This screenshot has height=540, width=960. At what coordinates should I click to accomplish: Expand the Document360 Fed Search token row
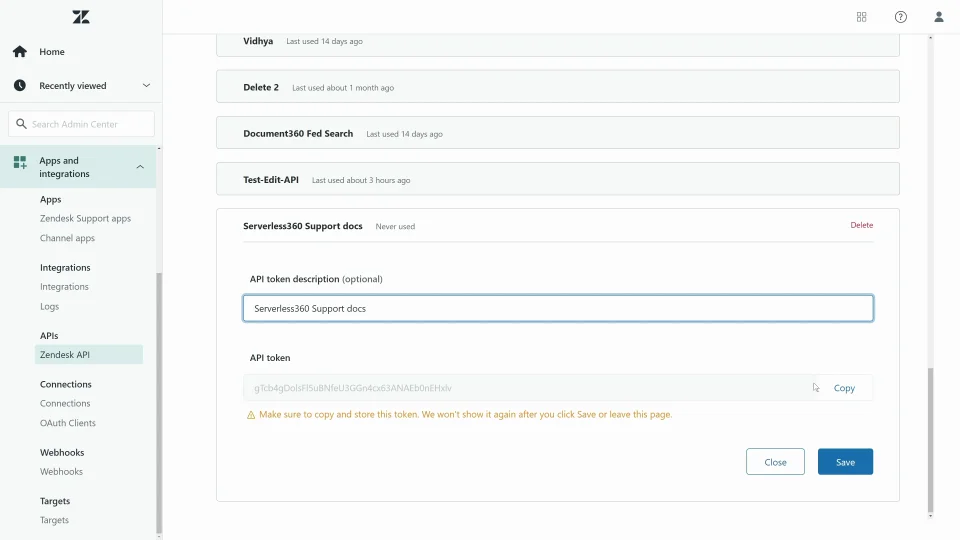click(558, 133)
